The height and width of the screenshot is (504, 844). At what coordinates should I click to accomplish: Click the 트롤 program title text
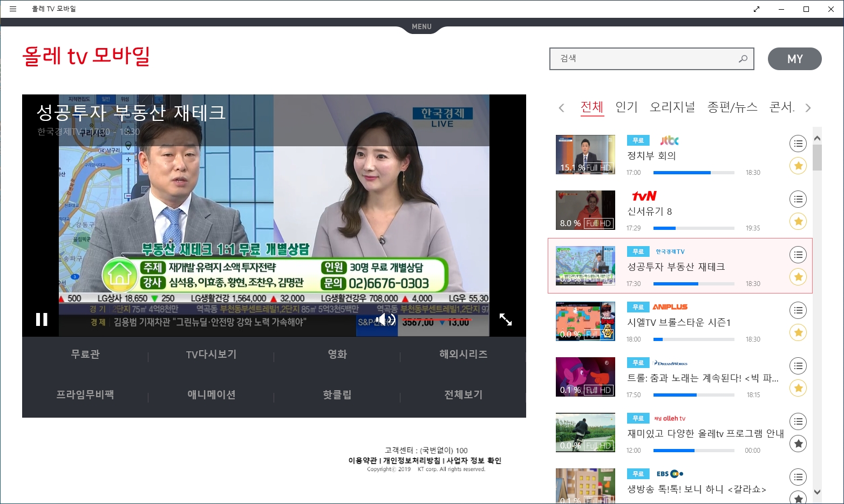pyautogui.click(x=703, y=378)
